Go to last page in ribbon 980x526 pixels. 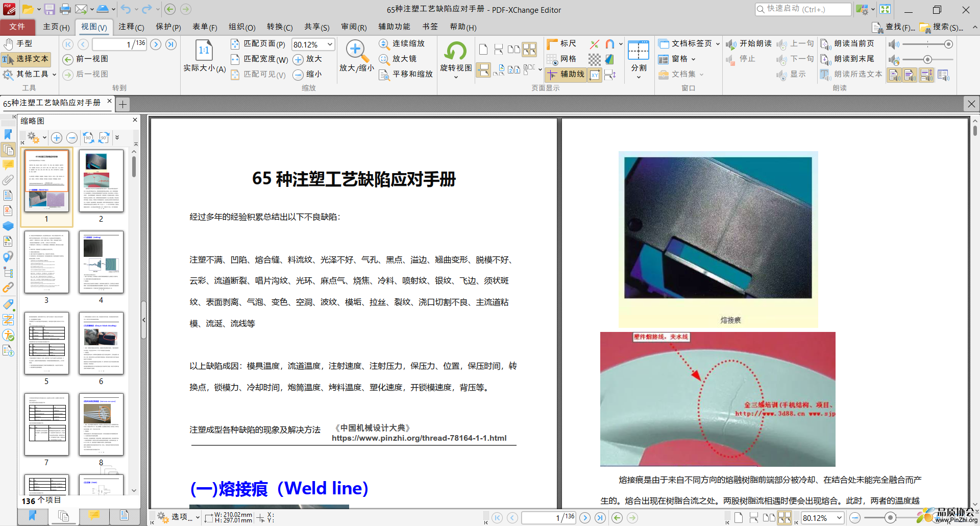tap(171, 44)
